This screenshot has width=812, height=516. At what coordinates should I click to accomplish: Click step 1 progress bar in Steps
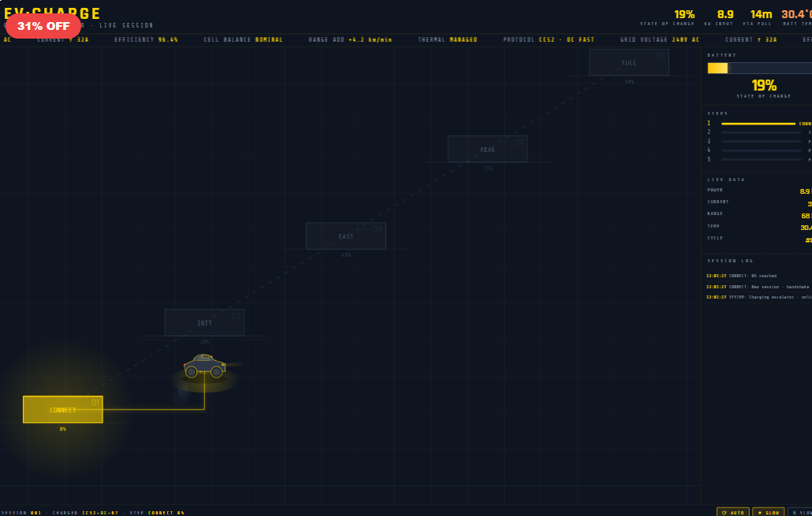(x=758, y=124)
